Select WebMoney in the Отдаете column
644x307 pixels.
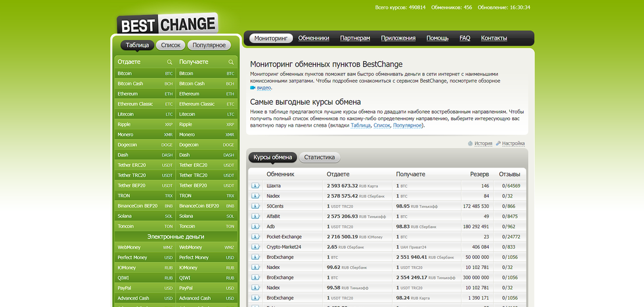(145, 247)
